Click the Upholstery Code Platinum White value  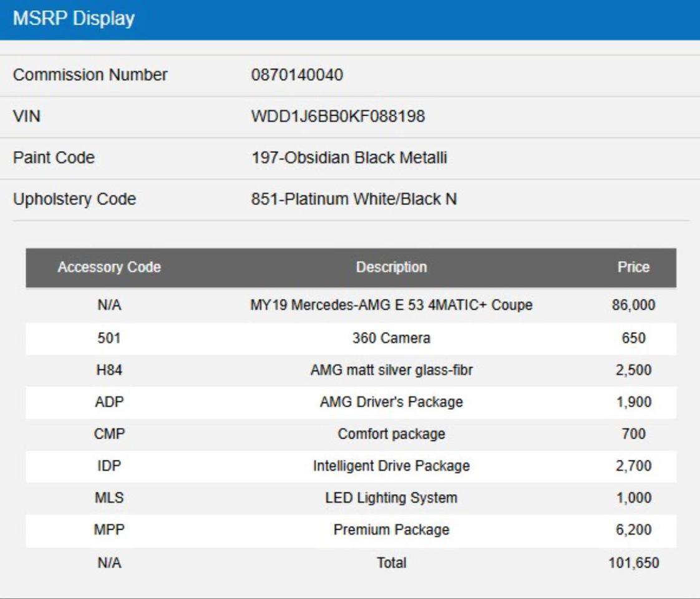point(354,199)
